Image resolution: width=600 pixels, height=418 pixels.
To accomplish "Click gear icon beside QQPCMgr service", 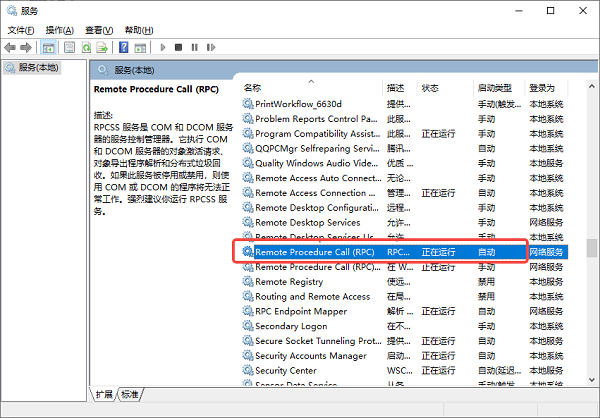I will coord(248,148).
